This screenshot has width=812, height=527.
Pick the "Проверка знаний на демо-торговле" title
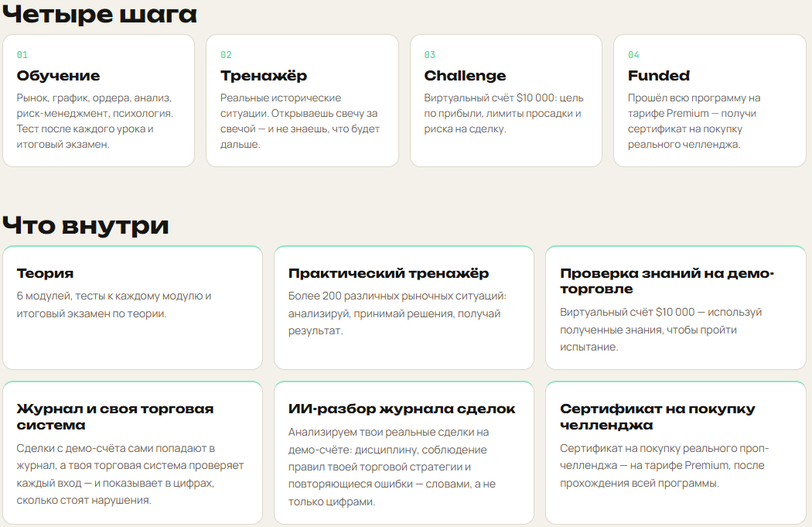point(667,281)
